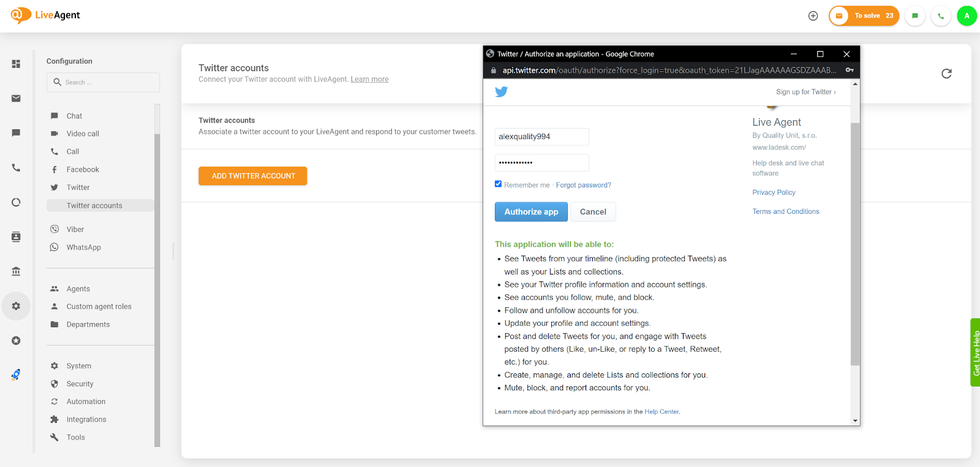Open the knowledge base building icon in sidebar
Screen dimensions: 980x467
[x=16, y=271]
